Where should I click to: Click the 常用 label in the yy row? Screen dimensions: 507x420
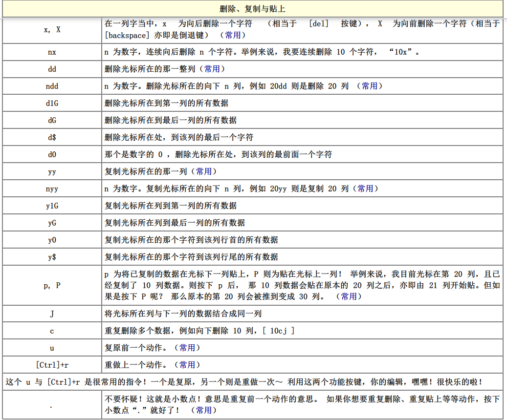(x=203, y=171)
